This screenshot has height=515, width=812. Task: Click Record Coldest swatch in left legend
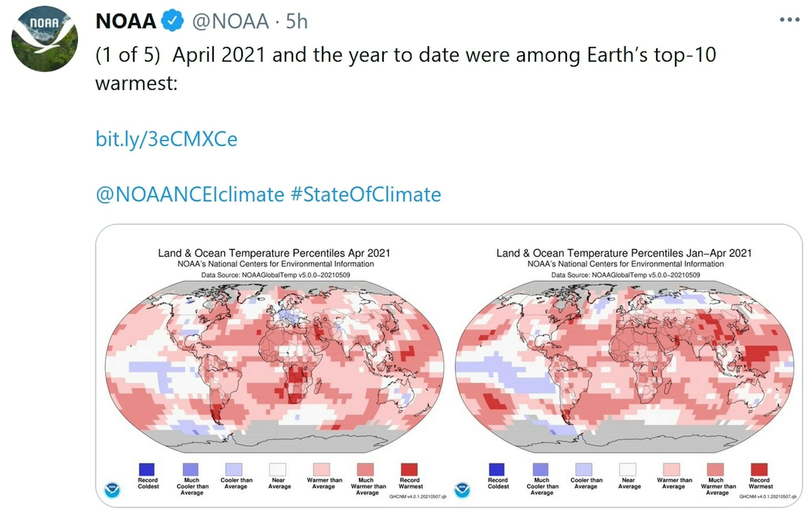[147, 470]
